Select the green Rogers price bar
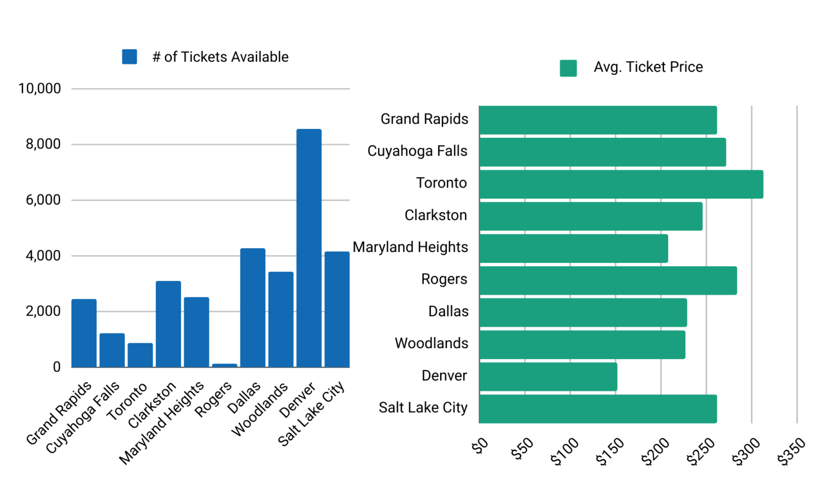The width and height of the screenshot is (840, 504). click(x=608, y=280)
